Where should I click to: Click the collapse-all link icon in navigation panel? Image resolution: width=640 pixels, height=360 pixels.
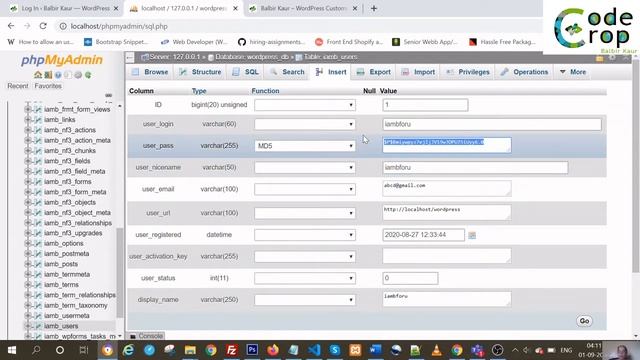[x=108, y=95]
